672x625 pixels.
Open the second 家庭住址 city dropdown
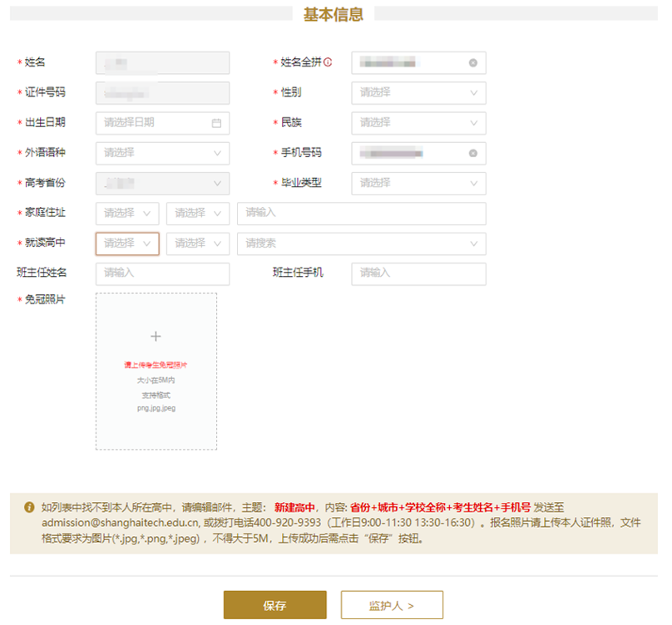(198, 213)
